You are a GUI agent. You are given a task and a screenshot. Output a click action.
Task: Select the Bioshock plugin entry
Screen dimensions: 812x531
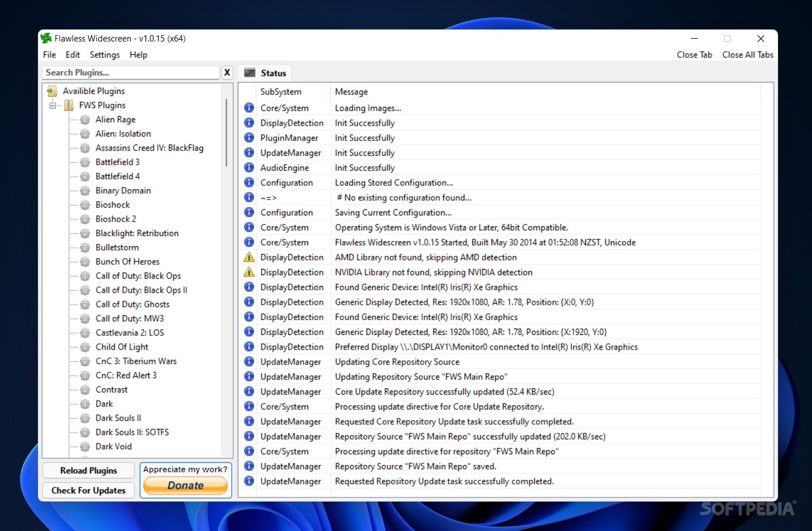(x=113, y=205)
